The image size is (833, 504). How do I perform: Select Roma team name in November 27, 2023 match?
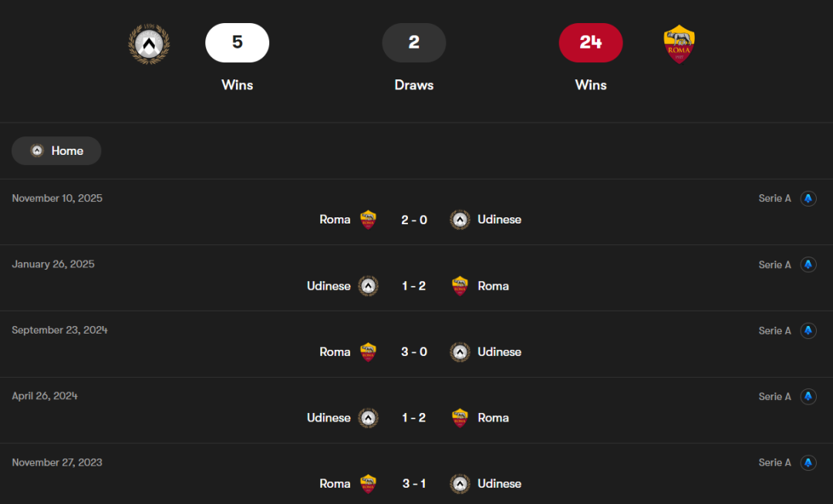click(x=335, y=484)
